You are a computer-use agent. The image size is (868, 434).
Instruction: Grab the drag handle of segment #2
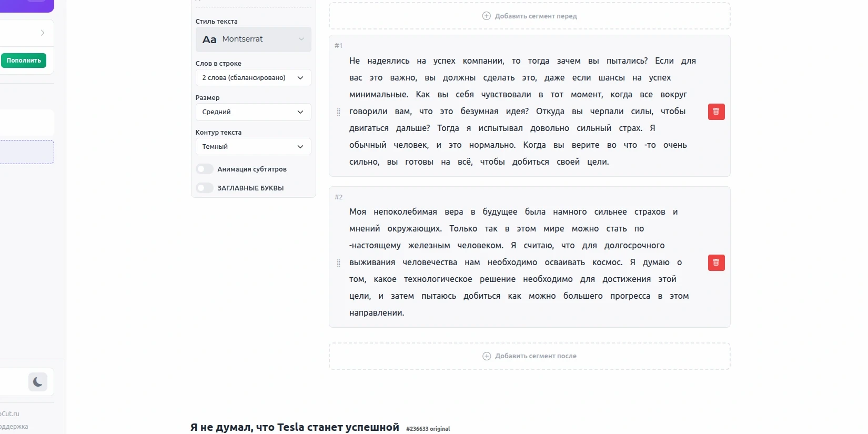coord(338,263)
